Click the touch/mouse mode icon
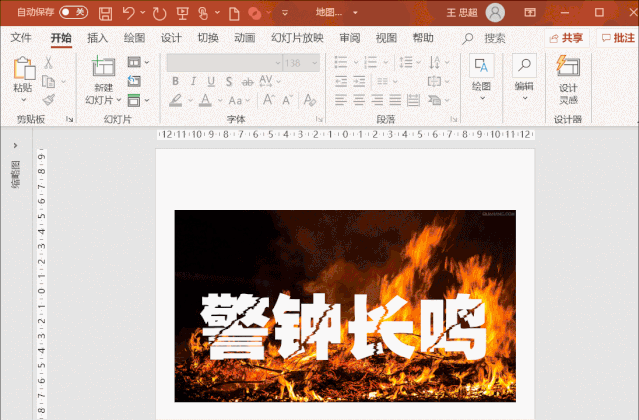 [x=203, y=13]
